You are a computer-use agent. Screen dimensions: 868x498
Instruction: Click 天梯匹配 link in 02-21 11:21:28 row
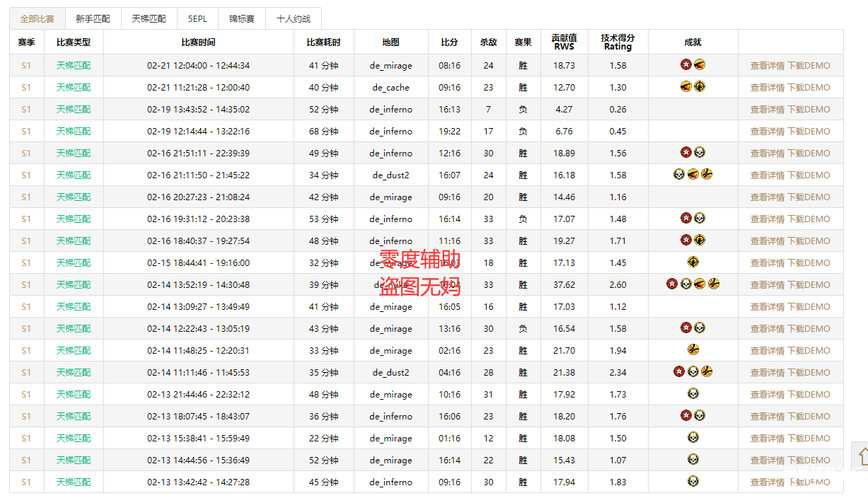point(74,88)
